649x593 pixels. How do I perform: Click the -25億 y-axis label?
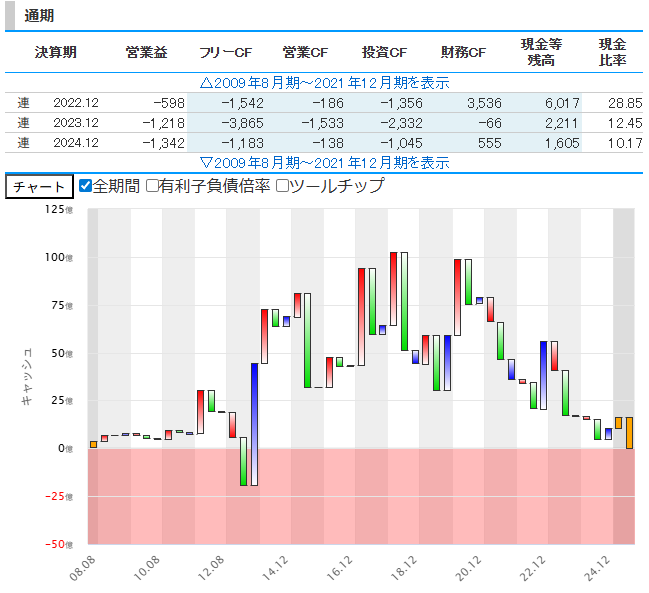[x=59, y=496]
